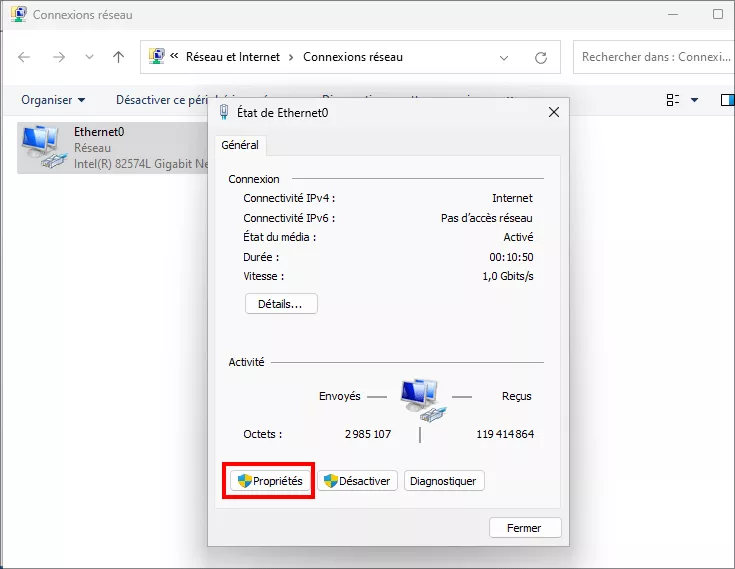The height and width of the screenshot is (569, 735).
Task: Select the Général tab
Action: click(240, 145)
